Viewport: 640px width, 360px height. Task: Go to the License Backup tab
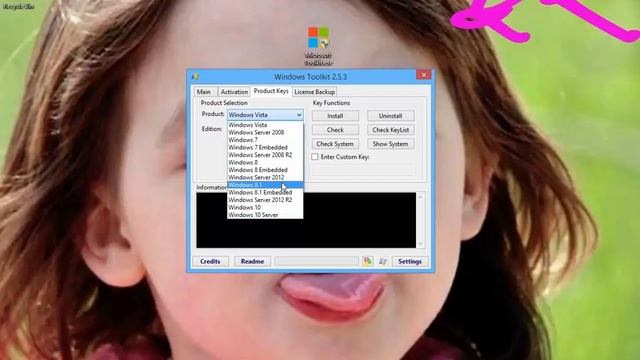[x=315, y=92]
